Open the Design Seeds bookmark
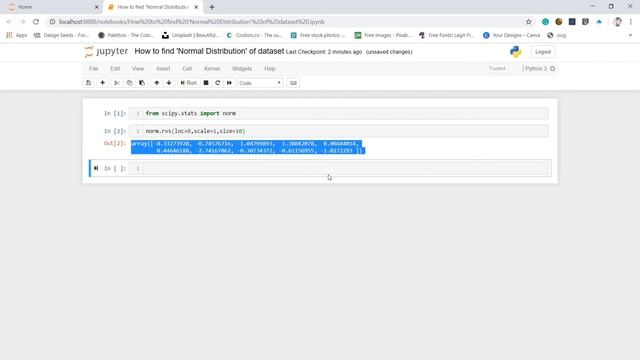640x360 pixels. (x=61, y=36)
